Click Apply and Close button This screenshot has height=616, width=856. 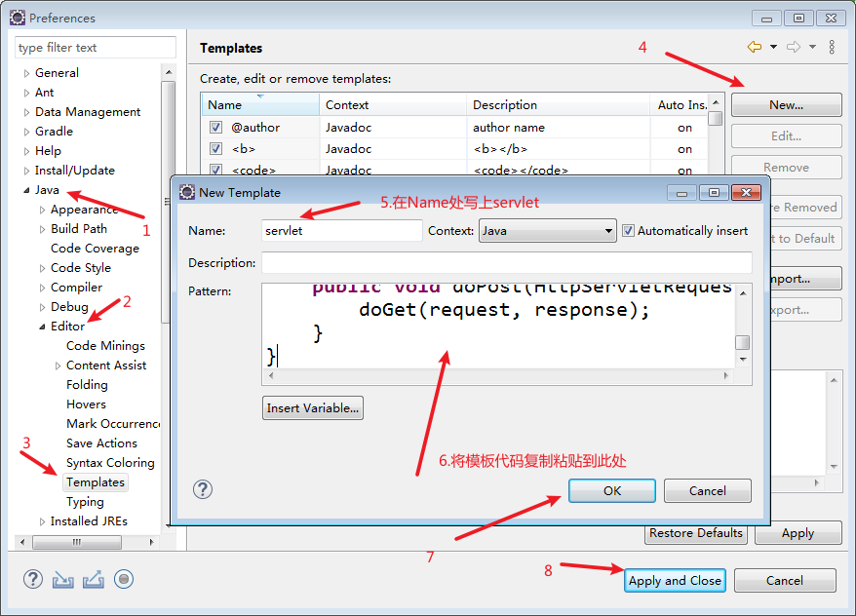click(675, 581)
